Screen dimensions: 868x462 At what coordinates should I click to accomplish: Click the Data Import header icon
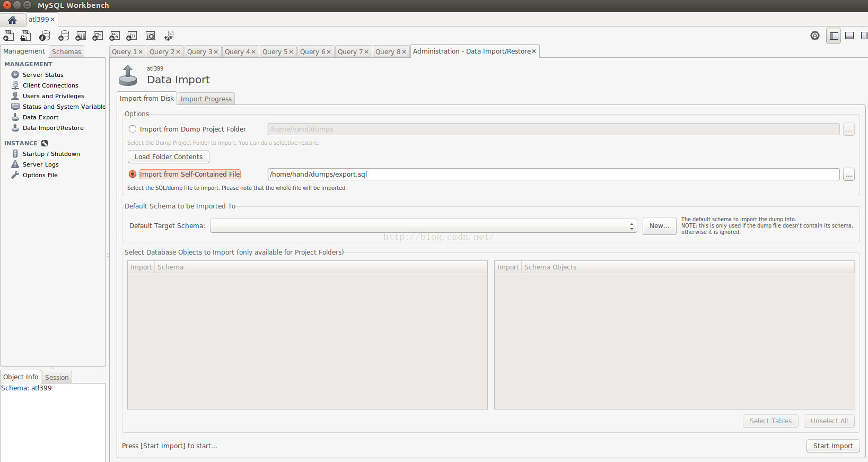click(128, 75)
